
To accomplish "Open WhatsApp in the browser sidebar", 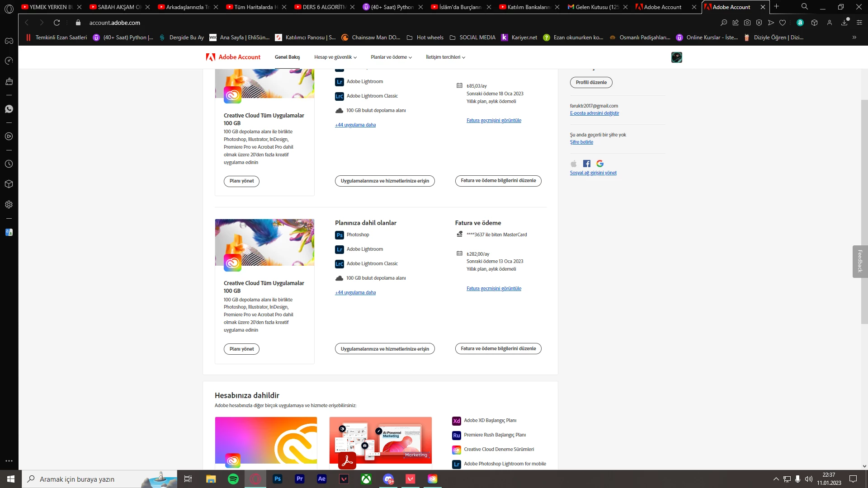I will (9, 109).
